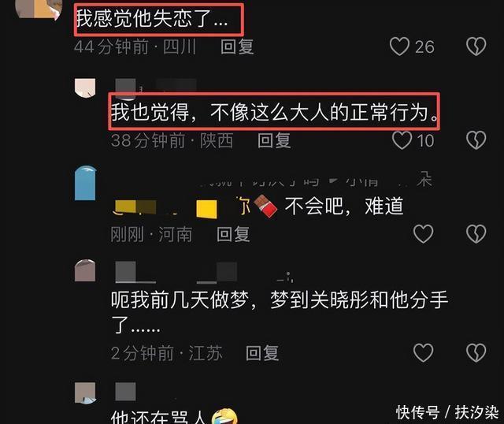
Task: Like the Henan comment posted just now
Action: coord(424,234)
